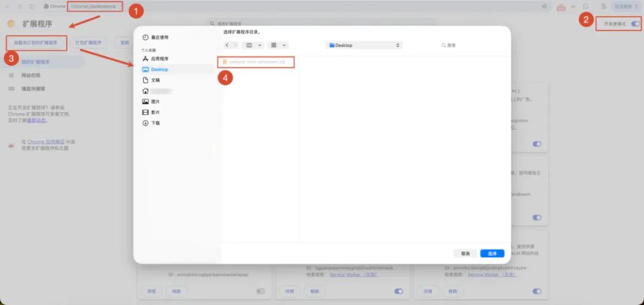
Task: Click 打包扩展程序 pack extension button
Action: (x=88, y=42)
